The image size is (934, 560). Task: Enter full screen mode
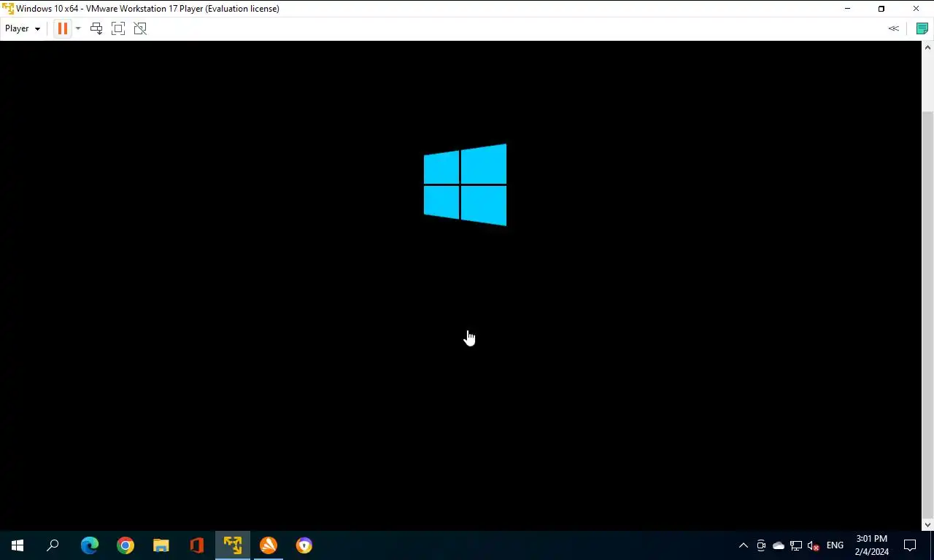tap(118, 28)
